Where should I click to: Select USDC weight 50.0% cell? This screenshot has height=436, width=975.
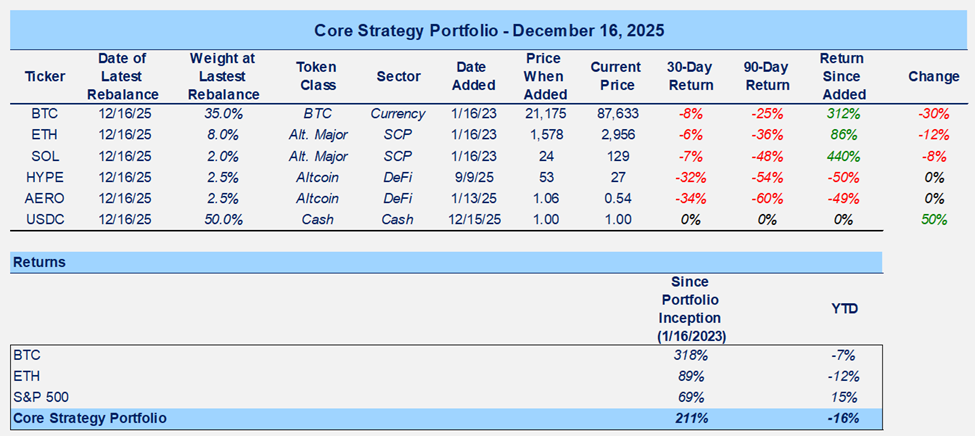pyautogui.click(x=224, y=219)
